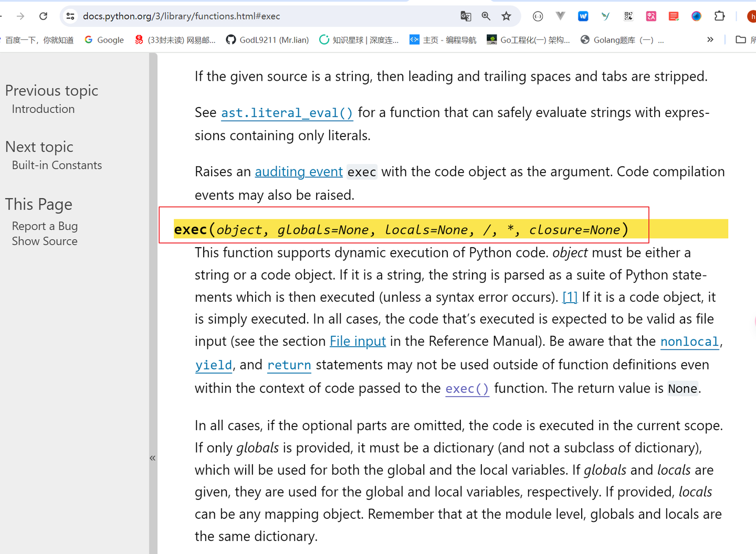Open the red notes extension icon

tap(674, 16)
